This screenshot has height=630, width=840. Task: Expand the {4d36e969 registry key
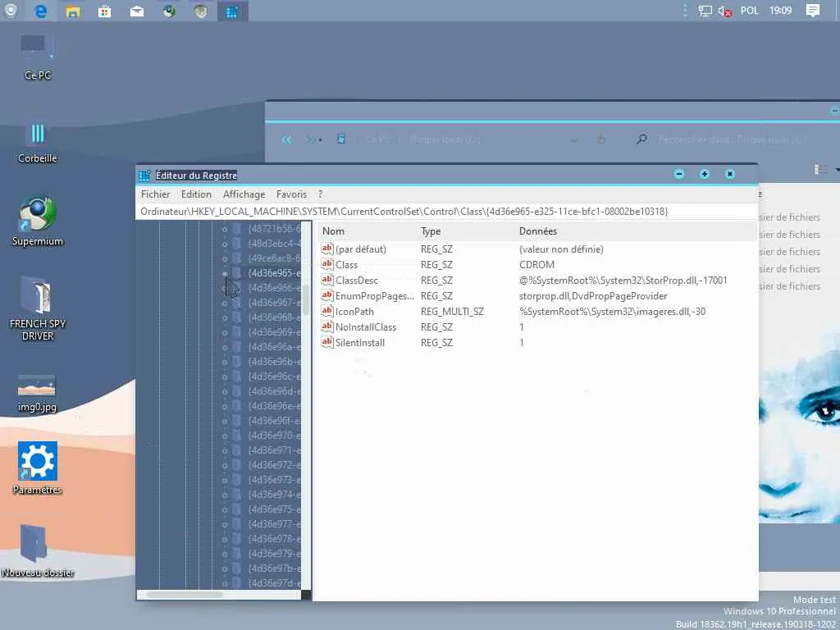click(225, 332)
